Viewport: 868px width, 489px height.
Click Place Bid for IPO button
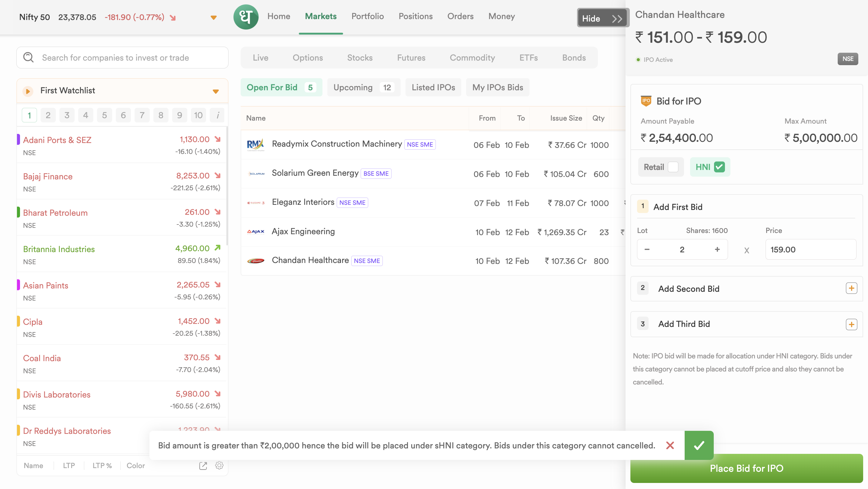[x=746, y=468]
